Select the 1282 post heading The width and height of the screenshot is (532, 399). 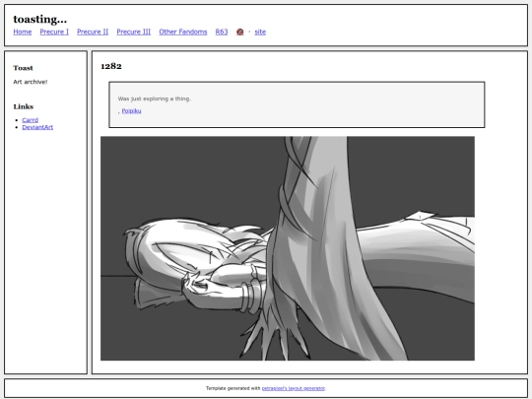[x=111, y=66]
